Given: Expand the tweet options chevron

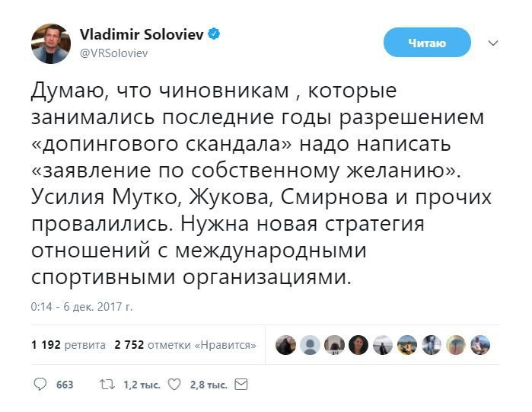Looking at the screenshot, I should (x=493, y=43).
